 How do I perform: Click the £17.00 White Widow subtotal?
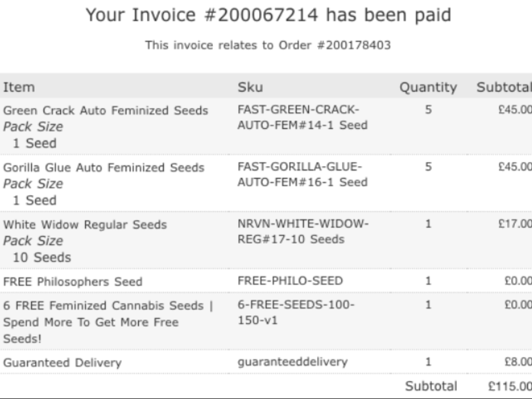pos(515,224)
